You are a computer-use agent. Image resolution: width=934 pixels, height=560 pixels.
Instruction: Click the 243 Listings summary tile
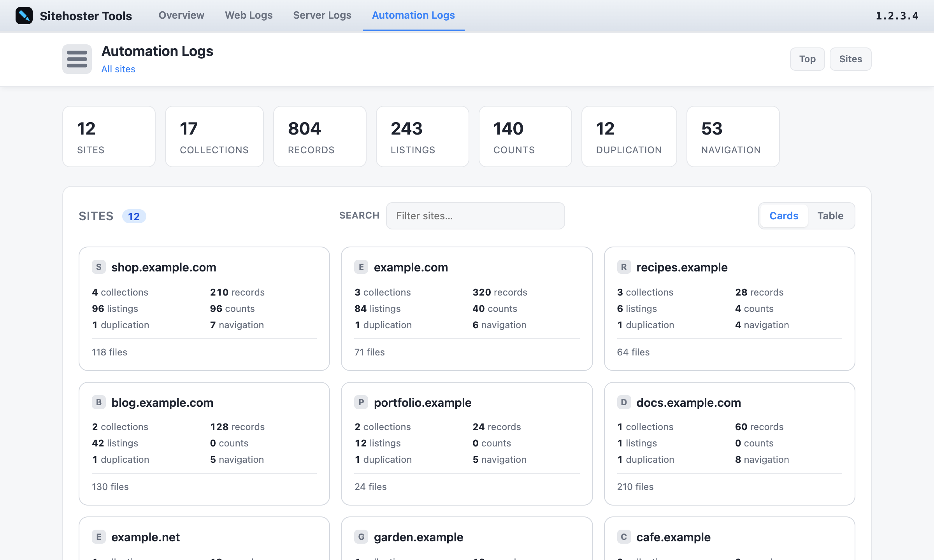point(423,136)
